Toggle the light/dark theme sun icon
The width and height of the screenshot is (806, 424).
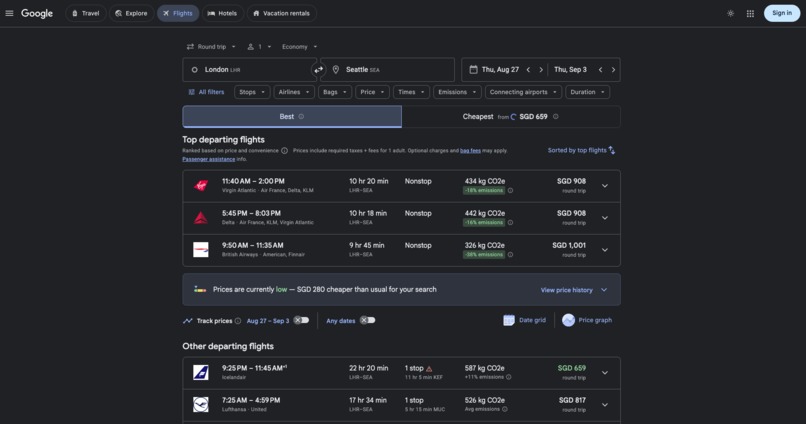coord(730,13)
